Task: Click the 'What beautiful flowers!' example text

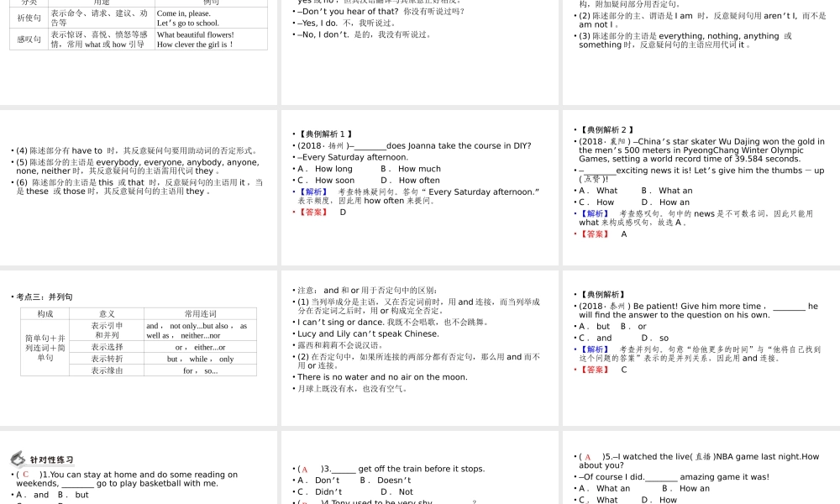Action: (x=196, y=34)
